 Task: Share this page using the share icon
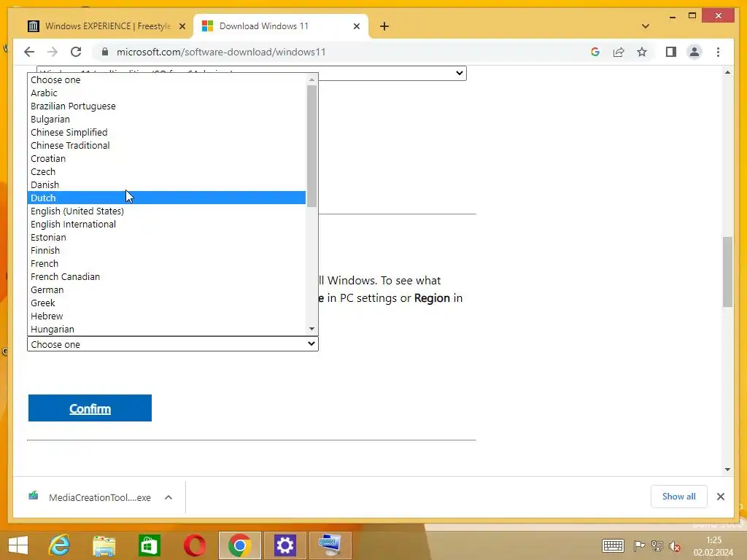[619, 52]
